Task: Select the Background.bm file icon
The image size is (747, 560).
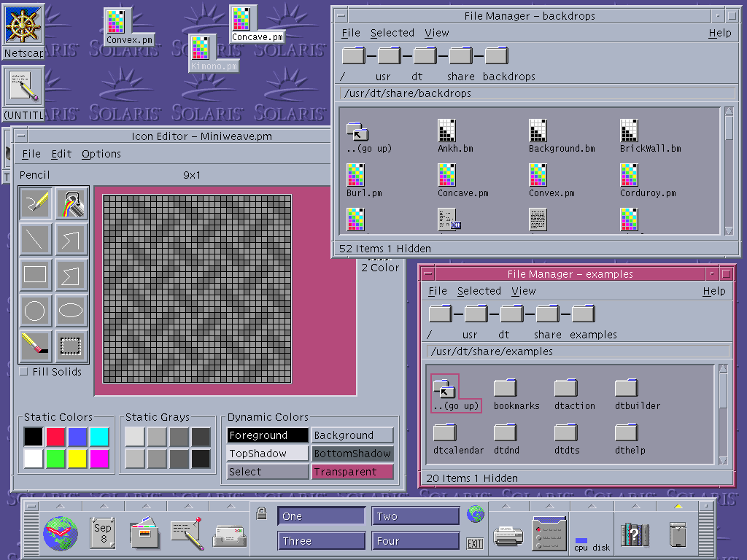Action: coord(538,131)
